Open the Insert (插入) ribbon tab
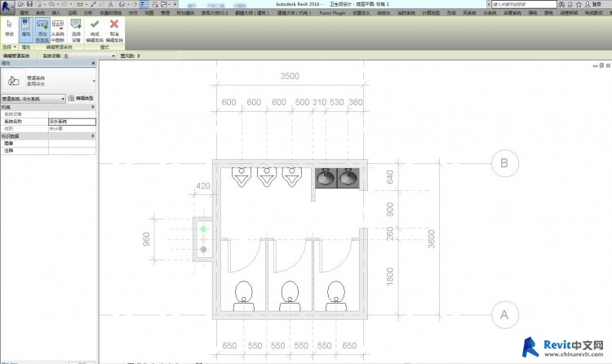Image resolution: width=612 pixels, height=364 pixels. coord(56,13)
